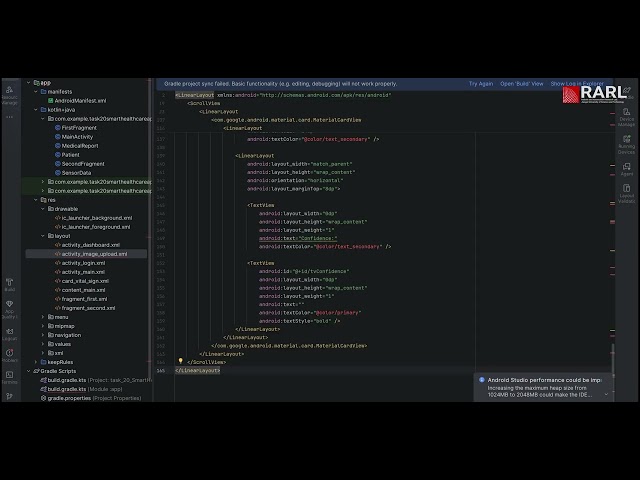Open the FirstFragment class
This screenshot has width=640, height=480.
pyautogui.click(x=79, y=128)
